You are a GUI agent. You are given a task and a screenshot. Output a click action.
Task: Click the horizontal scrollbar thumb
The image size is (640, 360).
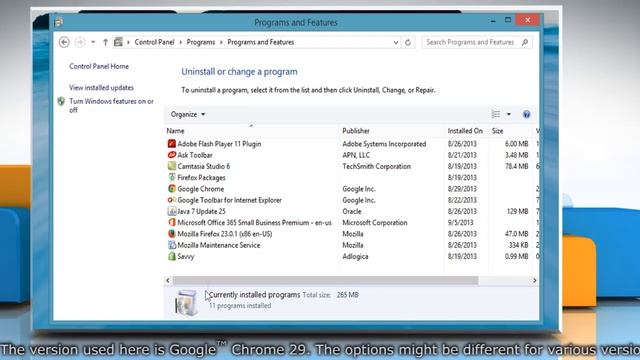(x=325, y=280)
